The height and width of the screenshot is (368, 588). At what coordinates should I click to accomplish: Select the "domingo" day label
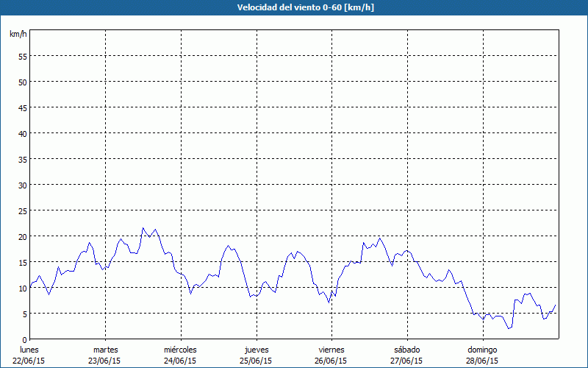pyautogui.click(x=482, y=350)
